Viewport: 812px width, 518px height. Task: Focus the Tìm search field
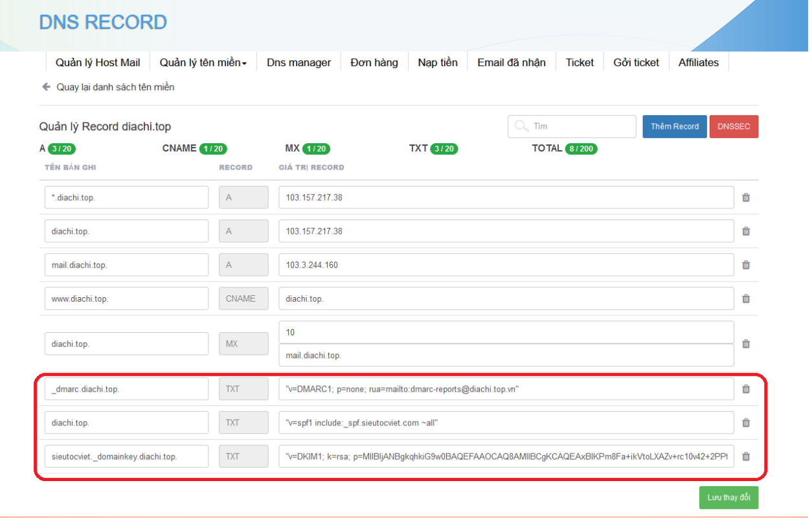[x=572, y=126]
